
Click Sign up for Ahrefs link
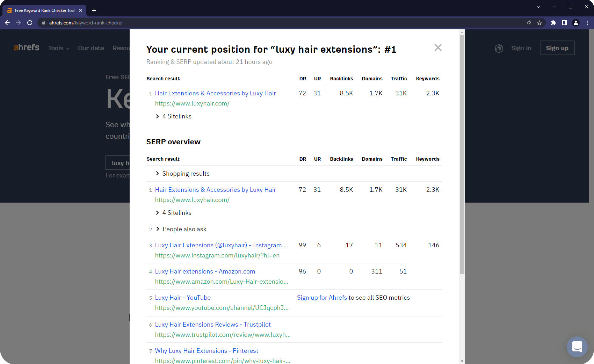point(322,298)
